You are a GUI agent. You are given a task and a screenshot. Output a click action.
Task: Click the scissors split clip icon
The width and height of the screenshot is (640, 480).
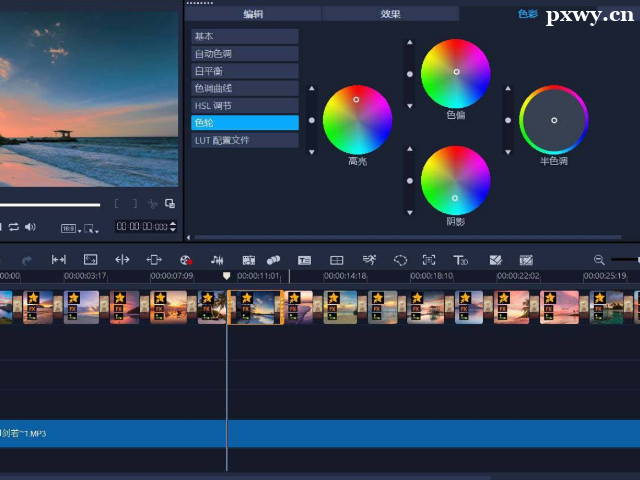[153, 204]
